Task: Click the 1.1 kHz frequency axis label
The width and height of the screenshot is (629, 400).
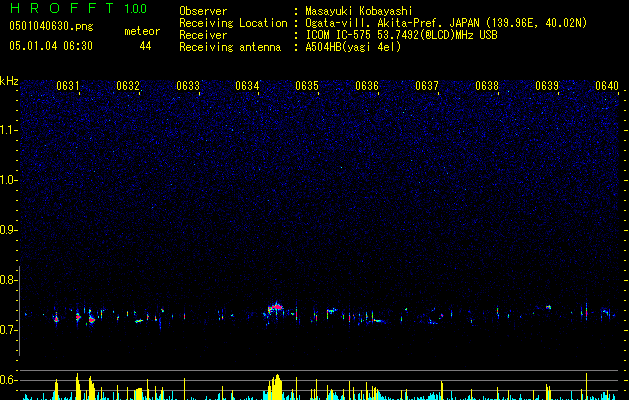Action: tap(9, 130)
